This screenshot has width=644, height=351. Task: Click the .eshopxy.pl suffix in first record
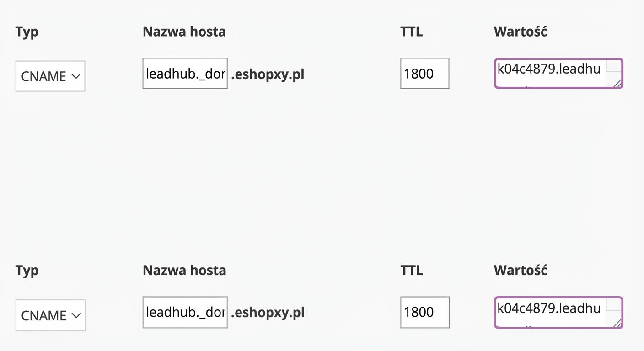tap(268, 74)
